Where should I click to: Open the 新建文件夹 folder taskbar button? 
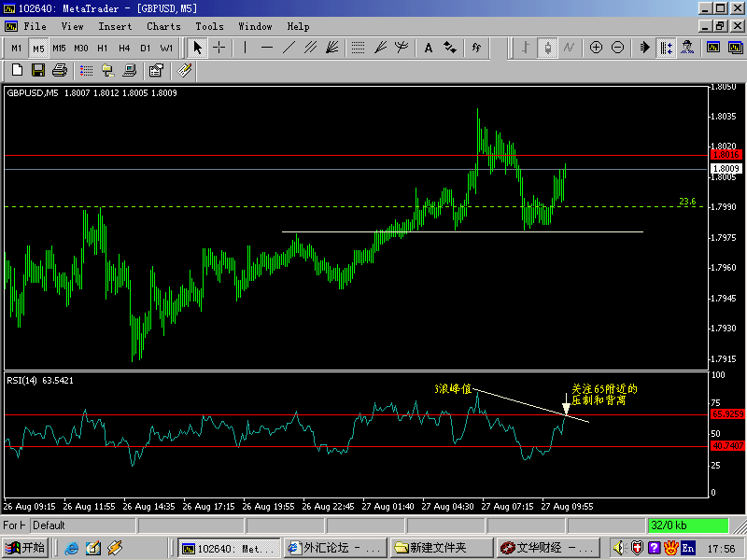442,549
